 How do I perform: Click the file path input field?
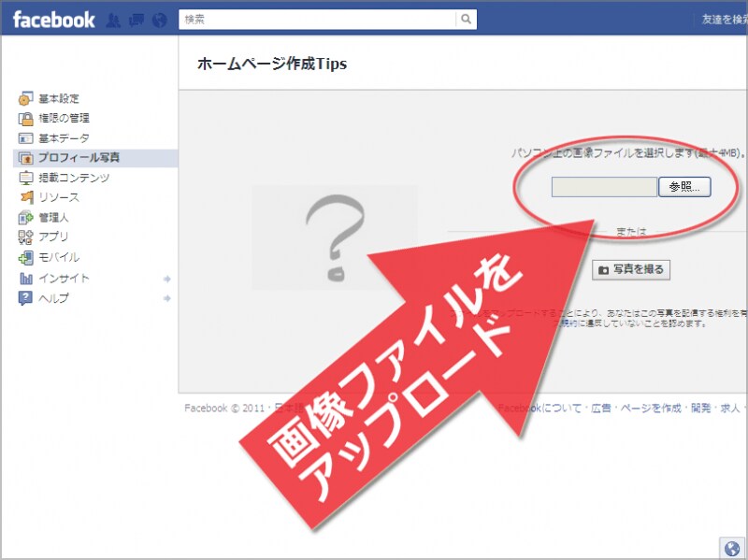point(604,186)
